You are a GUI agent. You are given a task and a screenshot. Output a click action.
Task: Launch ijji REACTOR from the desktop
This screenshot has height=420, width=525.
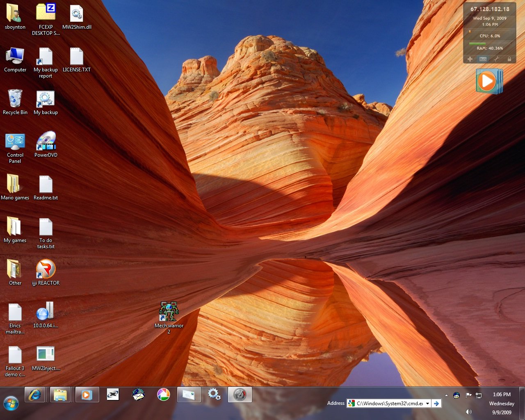point(46,269)
